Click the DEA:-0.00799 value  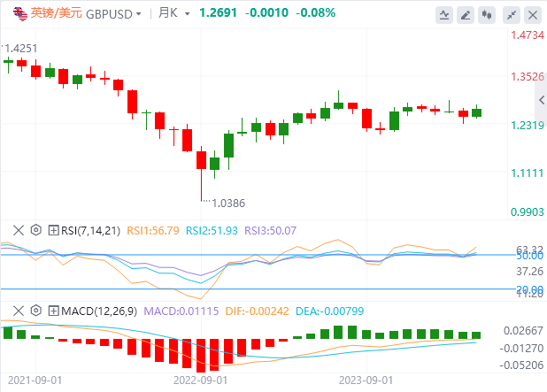[x=329, y=311]
